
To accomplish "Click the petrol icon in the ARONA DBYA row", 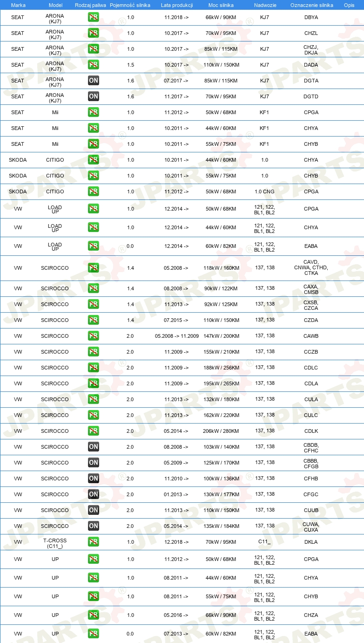I will (x=94, y=17).
